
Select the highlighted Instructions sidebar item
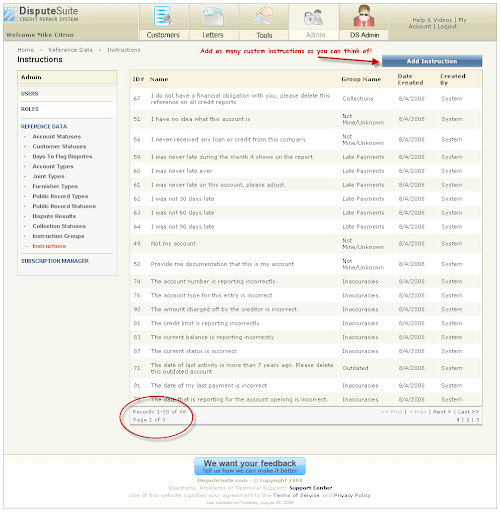click(x=49, y=246)
